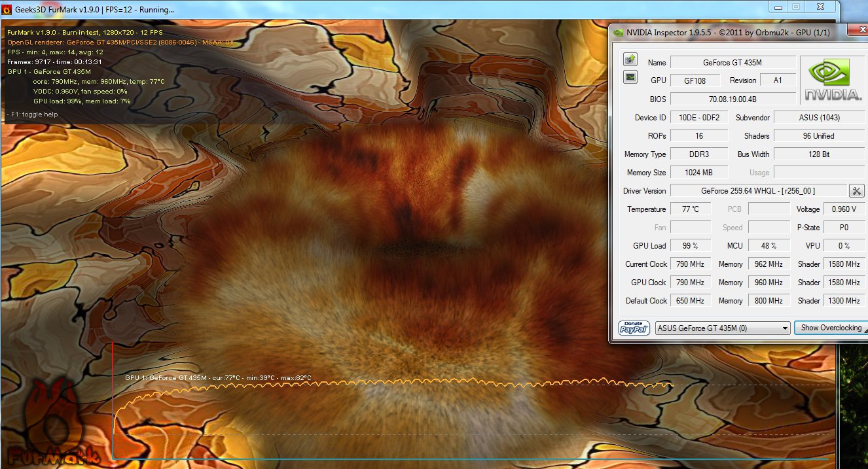Click the Memory Type field DDR3
868x469 pixels.
[x=699, y=154]
